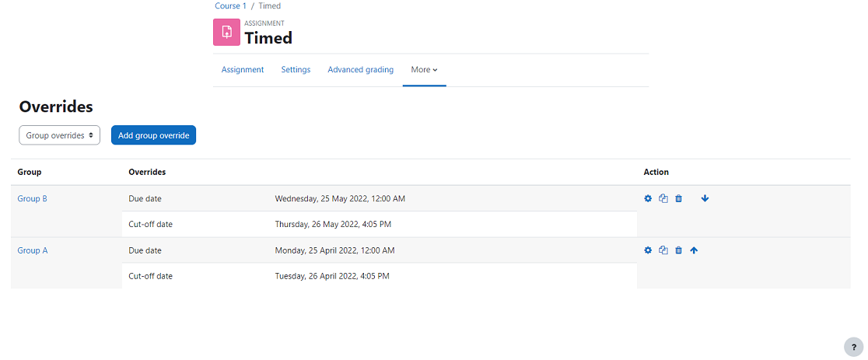
Task: Open the Group B link
Action: click(x=33, y=198)
